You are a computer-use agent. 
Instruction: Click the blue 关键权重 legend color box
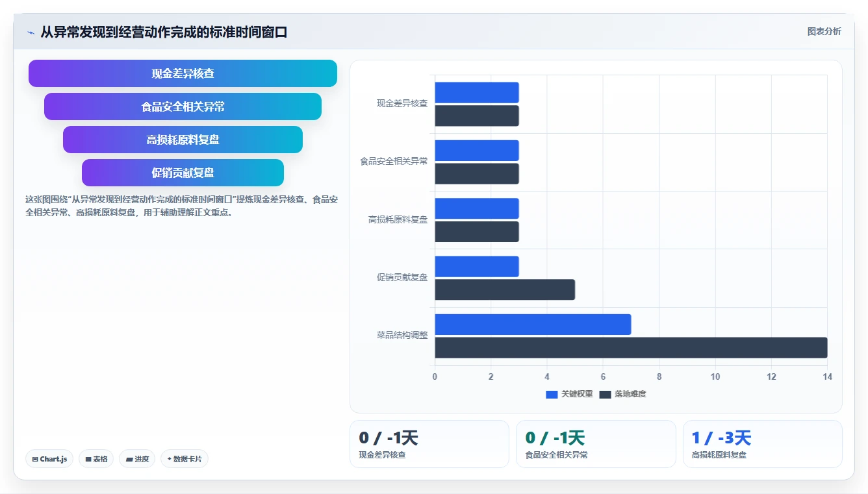tap(552, 395)
